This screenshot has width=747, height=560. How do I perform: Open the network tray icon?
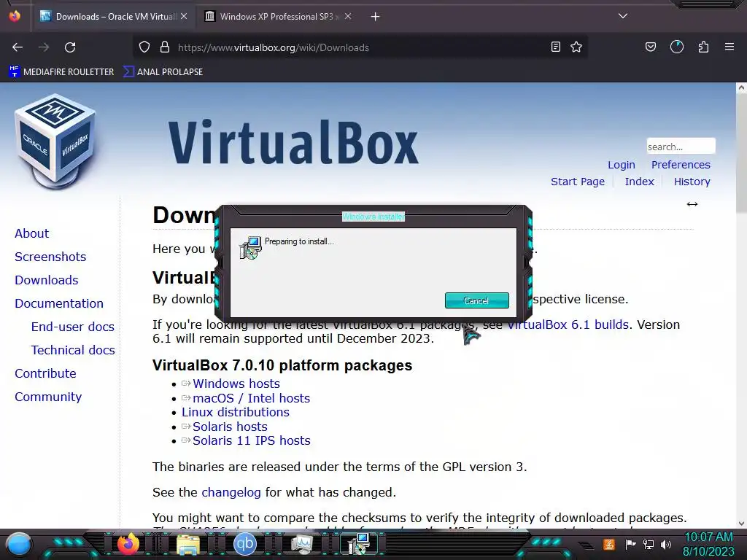click(649, 544)
